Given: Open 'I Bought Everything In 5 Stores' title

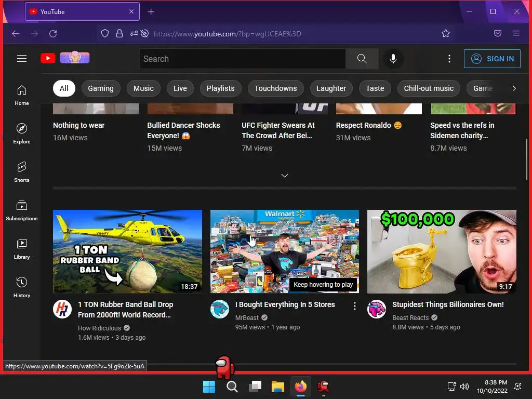Looking at the screenshot, I should click(285, 304).
